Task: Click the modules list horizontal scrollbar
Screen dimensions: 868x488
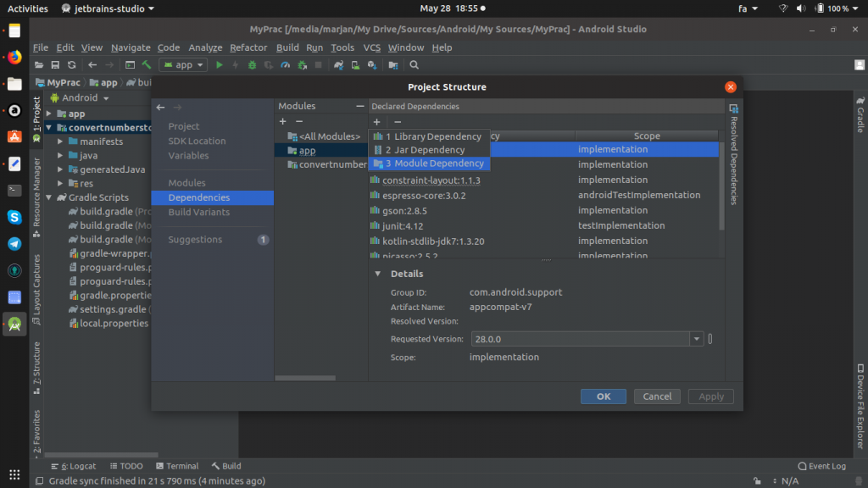Action: (x=305, y=379)
